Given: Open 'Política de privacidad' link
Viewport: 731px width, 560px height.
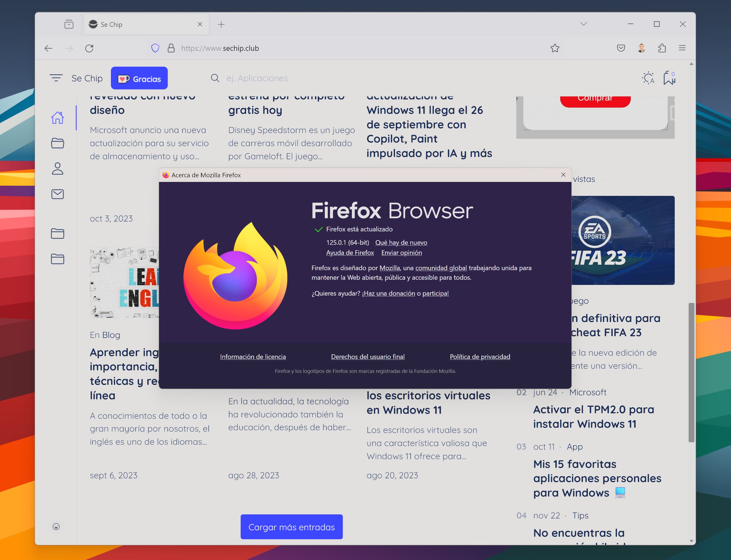Looking at the screenshot, I should (480, 357).
